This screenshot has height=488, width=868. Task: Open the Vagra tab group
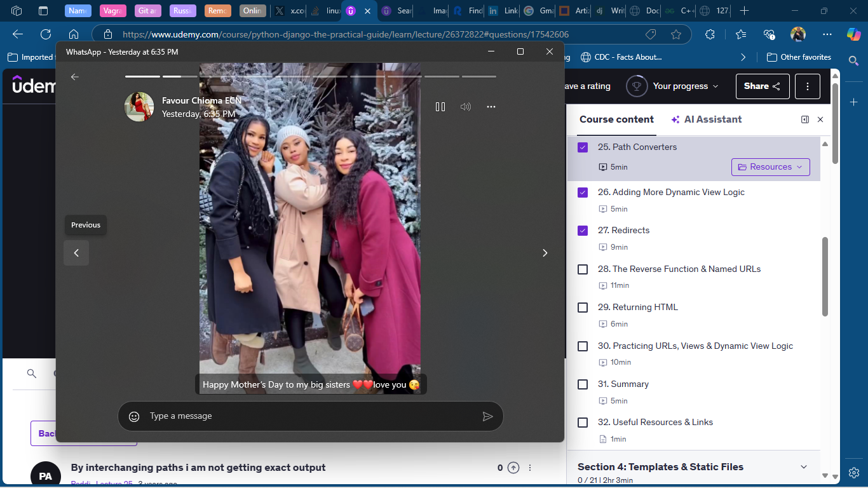click(x=112, y=11)
